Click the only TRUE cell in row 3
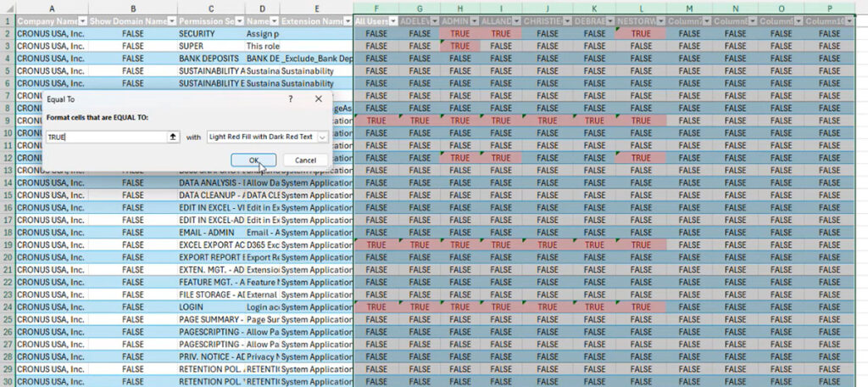The image size is (868, 387). tap(460, 46)
